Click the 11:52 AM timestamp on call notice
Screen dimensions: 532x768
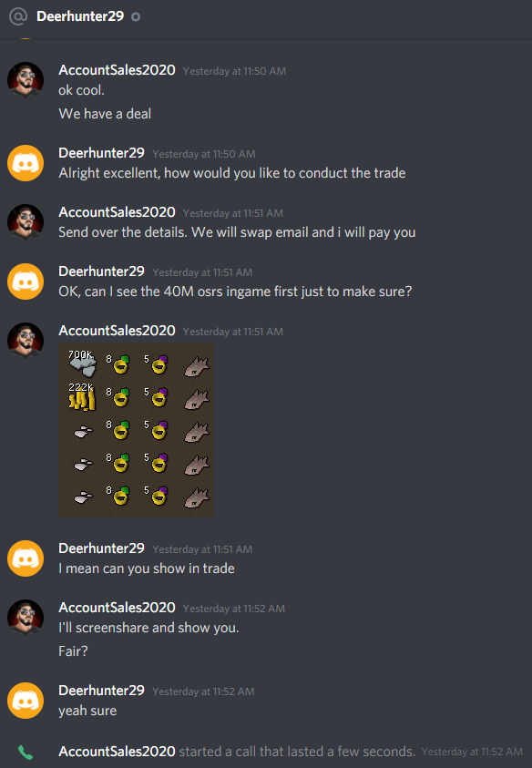click(x=472, y=752)
